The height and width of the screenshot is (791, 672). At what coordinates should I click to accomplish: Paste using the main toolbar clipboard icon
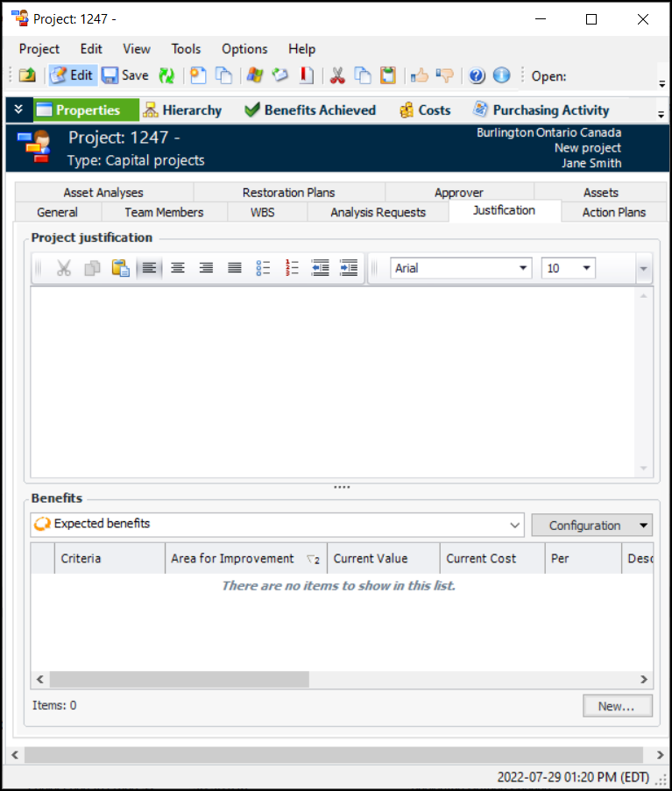pyautogui.click(x=388, y=75)
